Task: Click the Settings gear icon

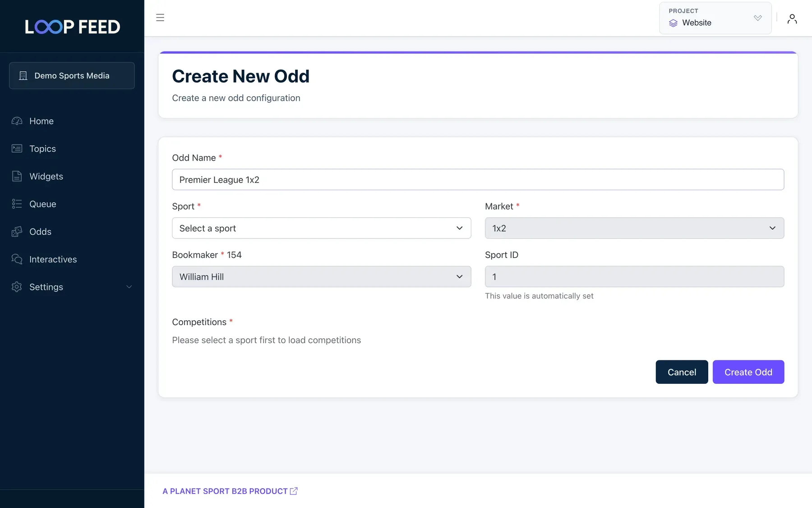Action: point(17,287)
